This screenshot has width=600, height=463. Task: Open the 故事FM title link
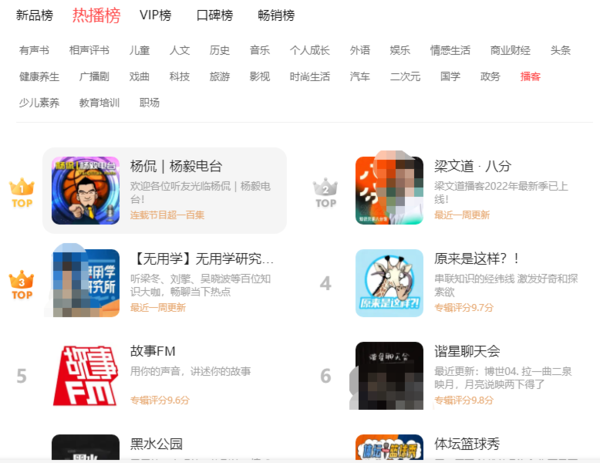click(153, 351)
